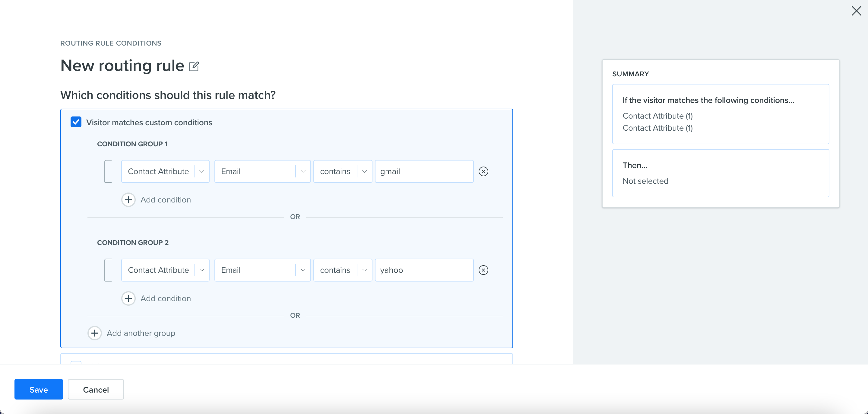
Task: Click Add condition label in Condition Group 1
Action: (x=166, y=199)
